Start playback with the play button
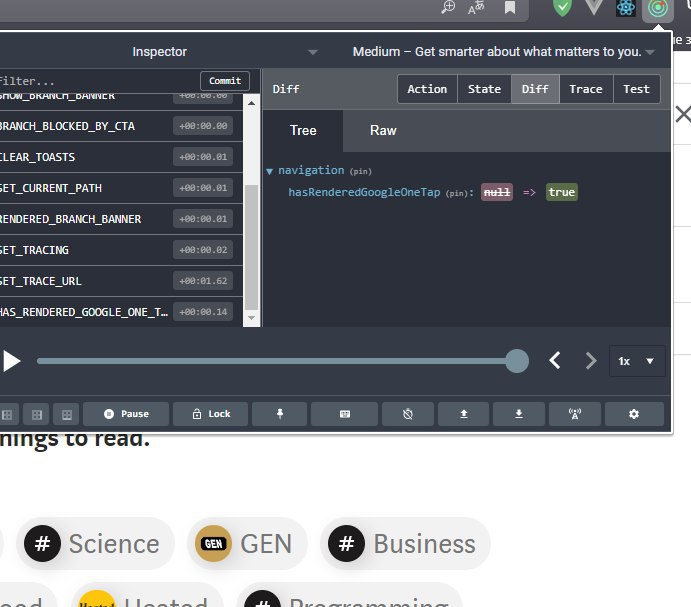Image resolution: width=691 pixels, height=607 pixels. 11,361
